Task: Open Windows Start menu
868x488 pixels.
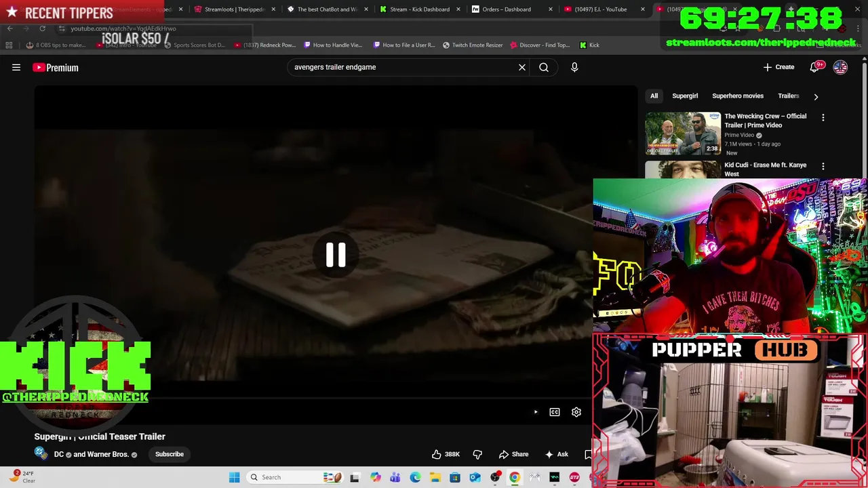Action: point(234,477)
